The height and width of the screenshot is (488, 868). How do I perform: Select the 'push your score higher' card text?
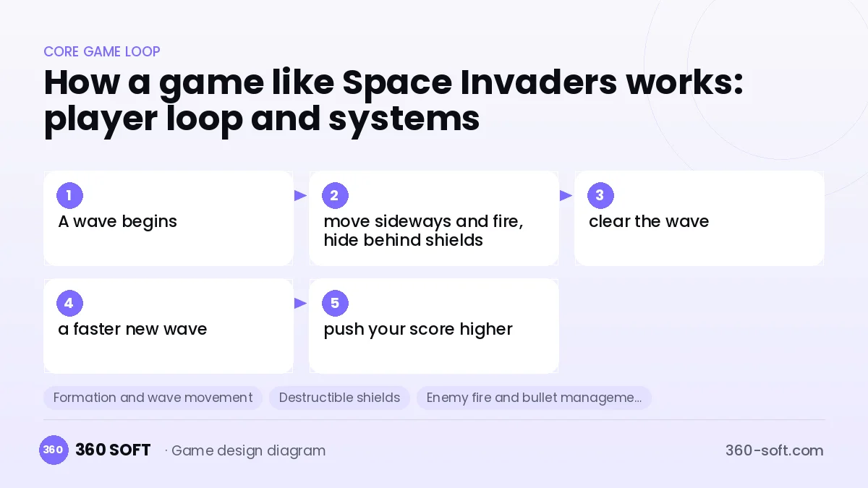click(418, 329)
